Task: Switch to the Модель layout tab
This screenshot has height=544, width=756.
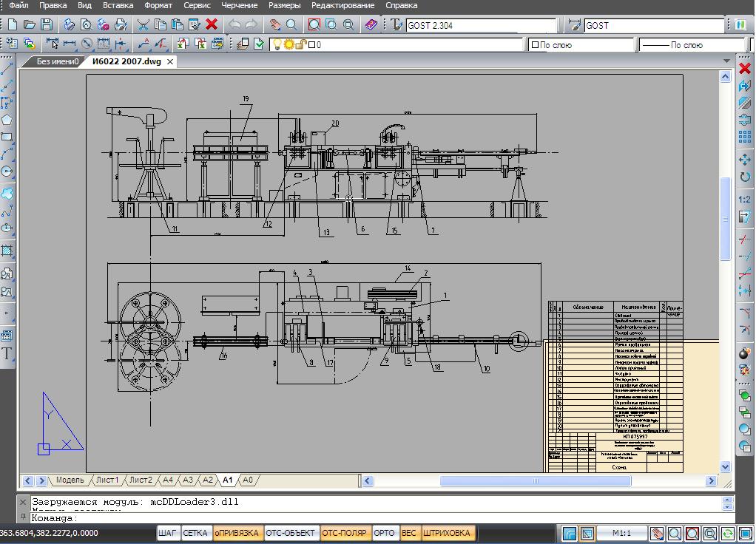Action: coord(70,480)
